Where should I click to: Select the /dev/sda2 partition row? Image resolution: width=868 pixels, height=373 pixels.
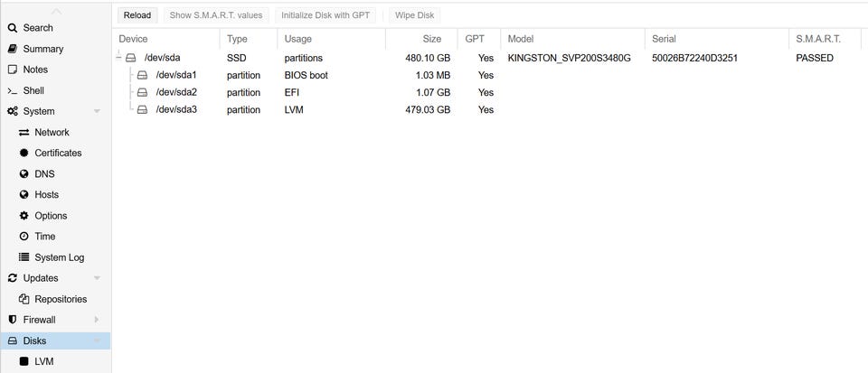[x=489, y=93]
